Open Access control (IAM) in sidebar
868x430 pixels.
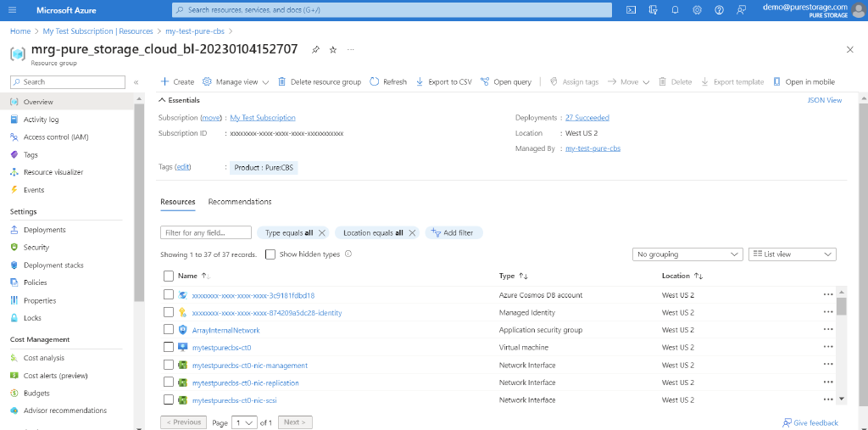click(x=56, y=137)
